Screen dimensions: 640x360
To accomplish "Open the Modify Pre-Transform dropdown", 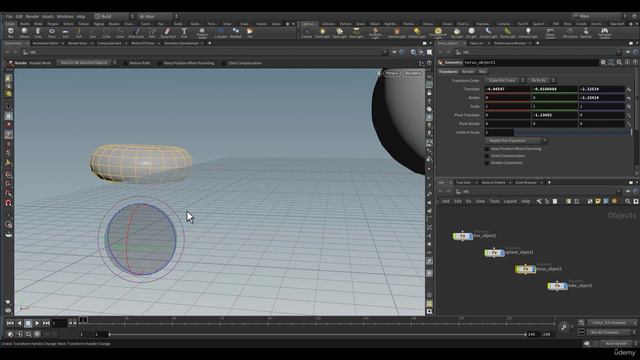I will tap(516, 140).
